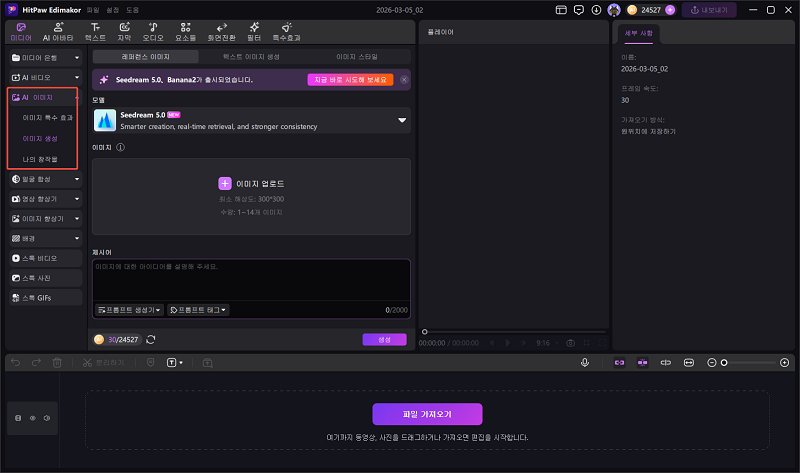Open the 프롬프트 태그 prompt tag dropdown
Viewport: 800px width, 473px height.
(x=198, y=310)
